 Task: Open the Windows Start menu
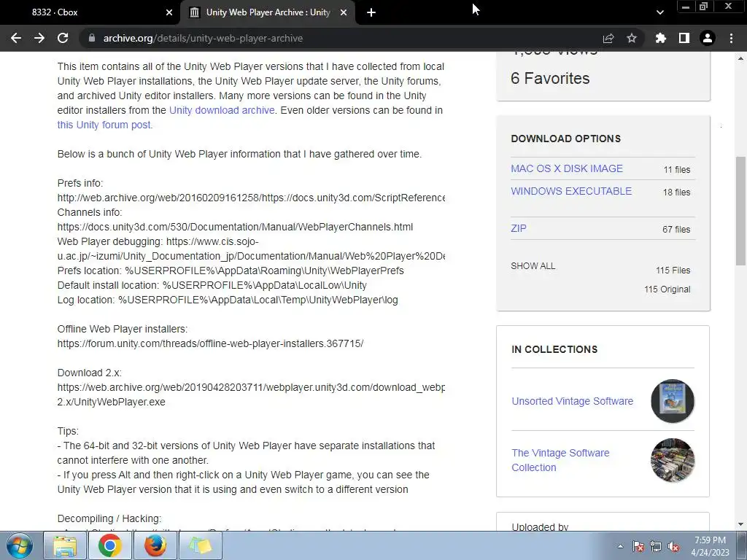(x=20, y=545)
